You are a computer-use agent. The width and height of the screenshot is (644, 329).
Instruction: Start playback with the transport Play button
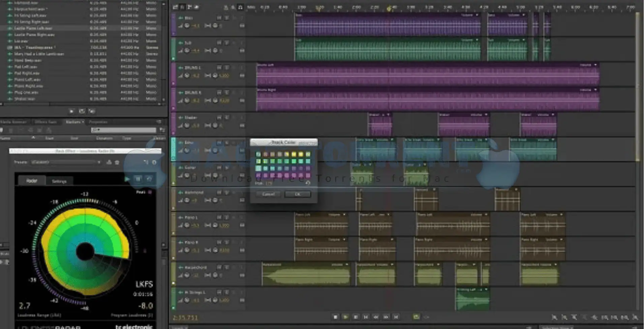(x=345, y=317)
